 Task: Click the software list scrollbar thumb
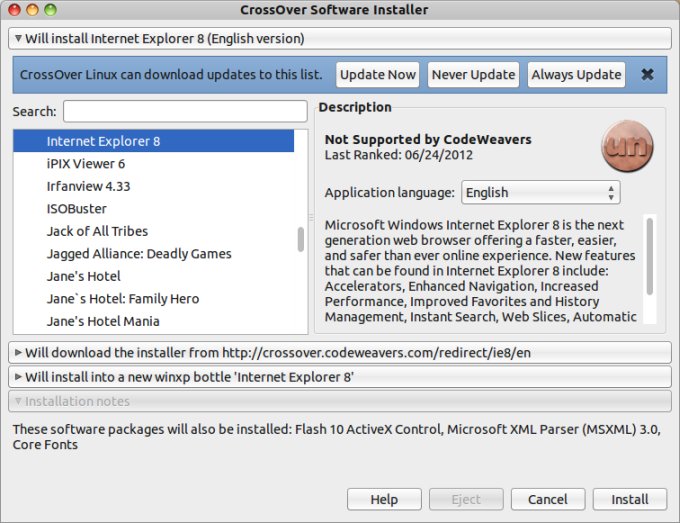(301, 239)
